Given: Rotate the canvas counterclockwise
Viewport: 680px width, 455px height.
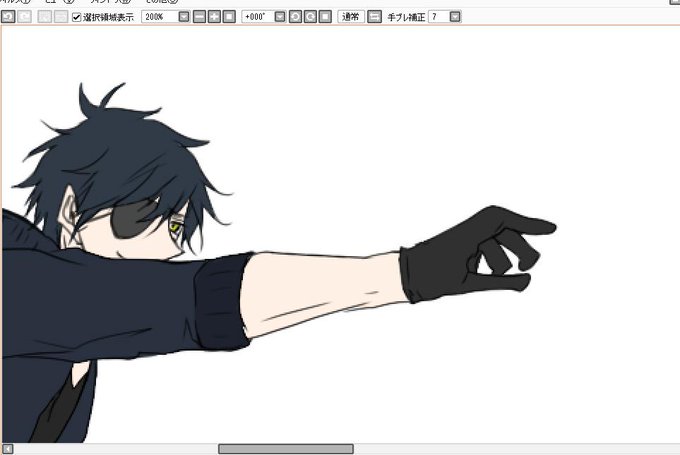Looking at the screenshot, I should [295, 17].
